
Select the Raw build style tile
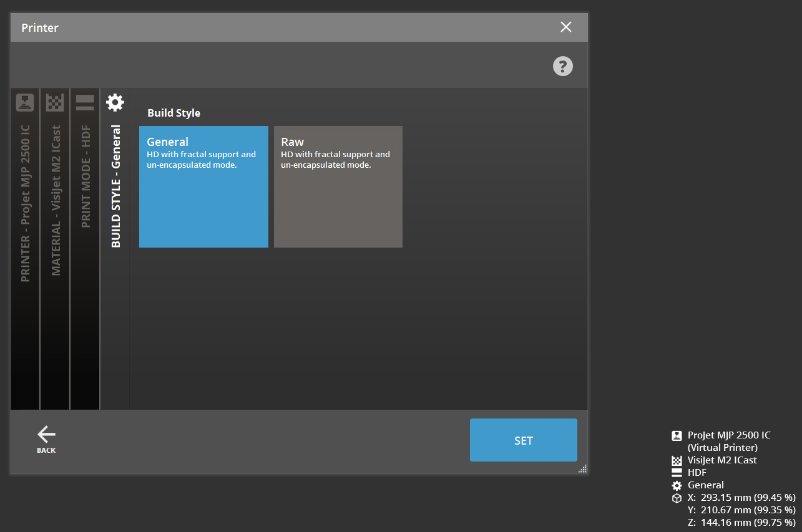pyautogui.click(x=338, y=187)
